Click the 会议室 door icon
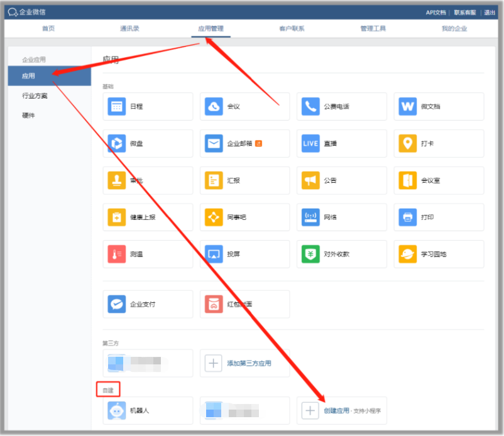The image size is (504, 436). (x=408, y=180)
